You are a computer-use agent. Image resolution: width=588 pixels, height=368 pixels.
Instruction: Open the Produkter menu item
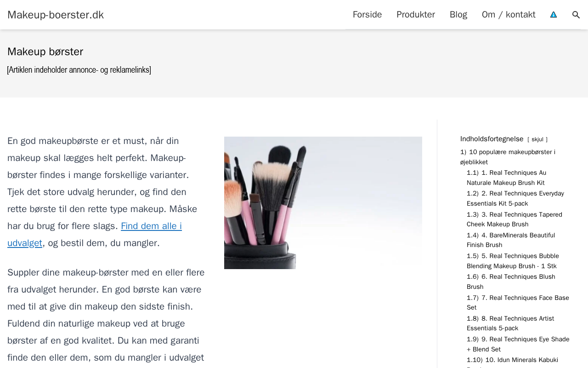pos(416,15)
